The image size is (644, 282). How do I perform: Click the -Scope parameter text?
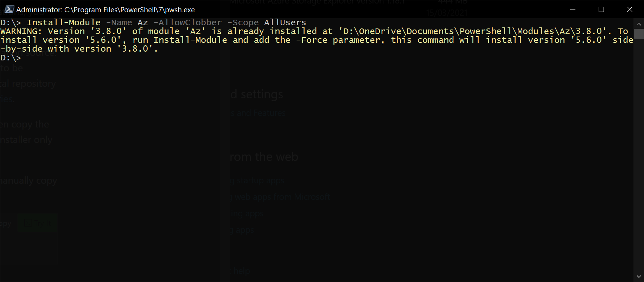[x=243, y=22]
